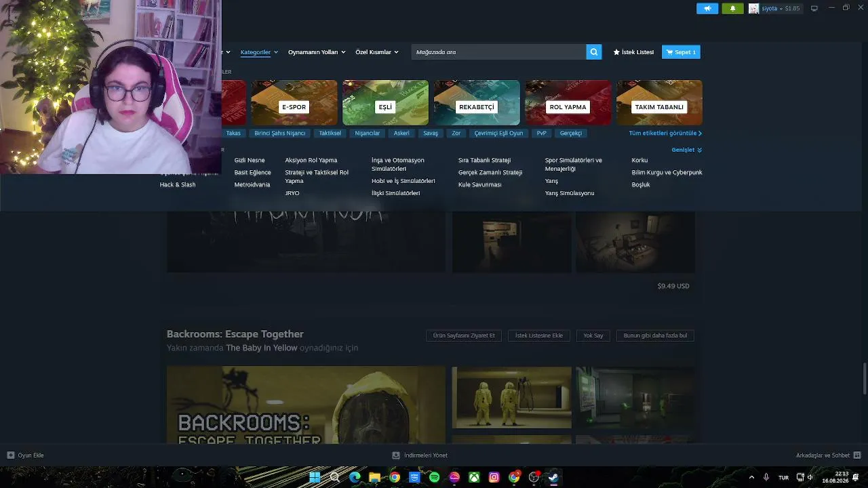The image size is (868, 488).
Task: Open File Explorer from taskbar
Action: [374, 477]
